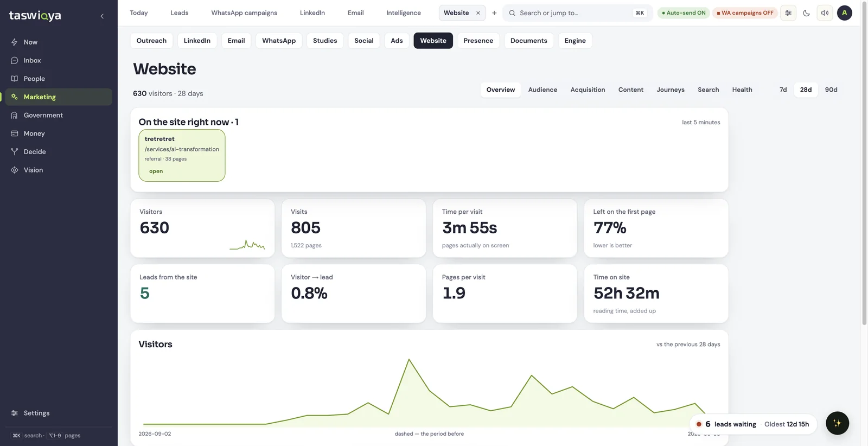Collapse the sidebar with the chevron arrow
868x446 pixels.
tap(102, 16)
